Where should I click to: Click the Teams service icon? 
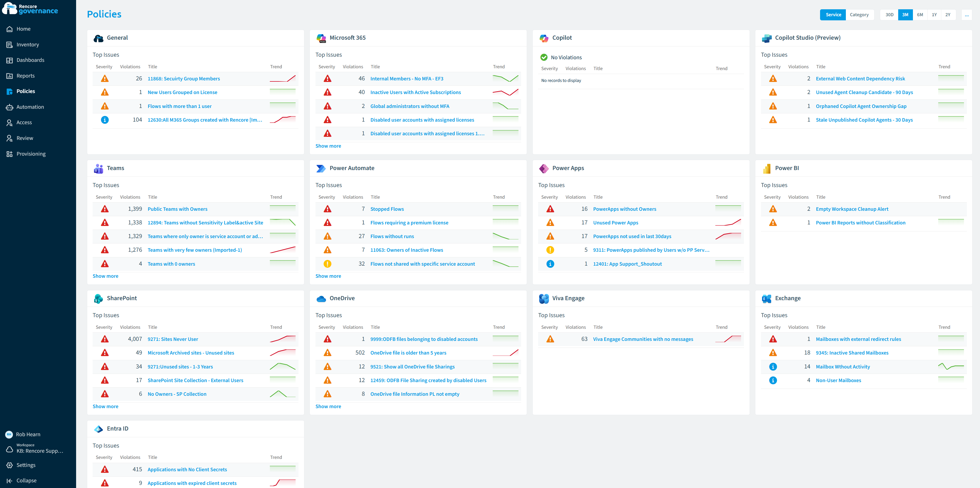point(99,168)
